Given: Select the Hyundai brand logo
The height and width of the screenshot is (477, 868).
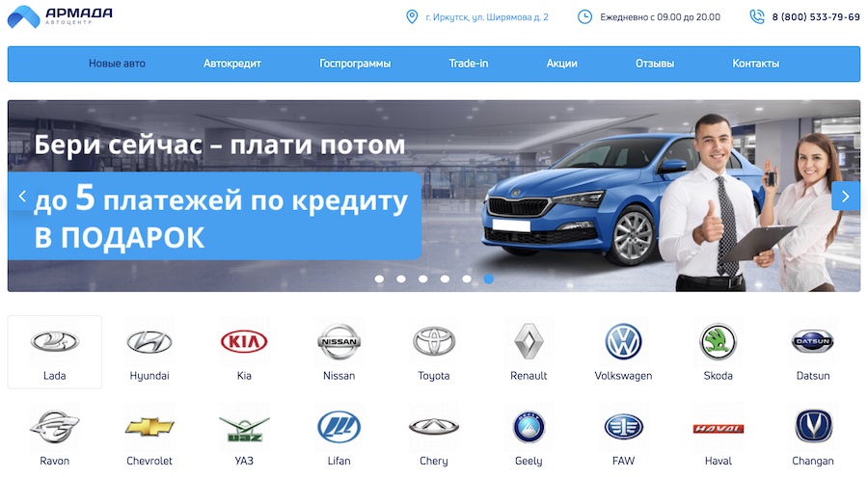Looking at the screenshot, I should coord(149,341).
